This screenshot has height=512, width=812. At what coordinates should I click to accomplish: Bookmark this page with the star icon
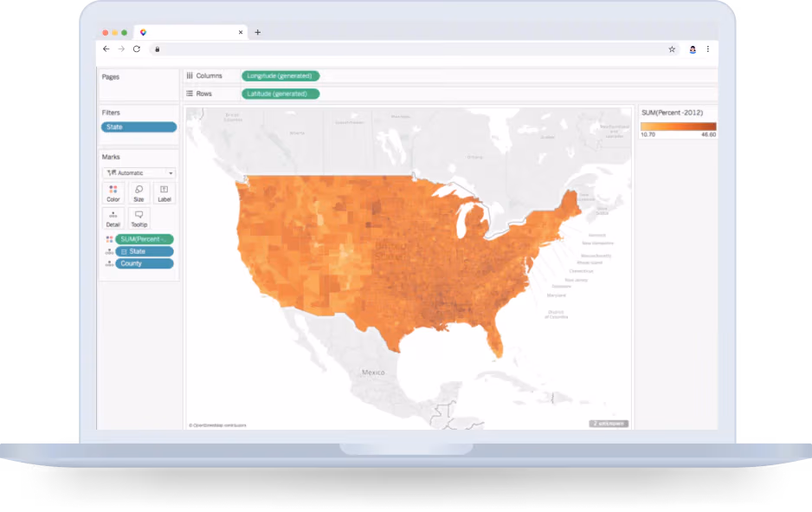[672, 49]
